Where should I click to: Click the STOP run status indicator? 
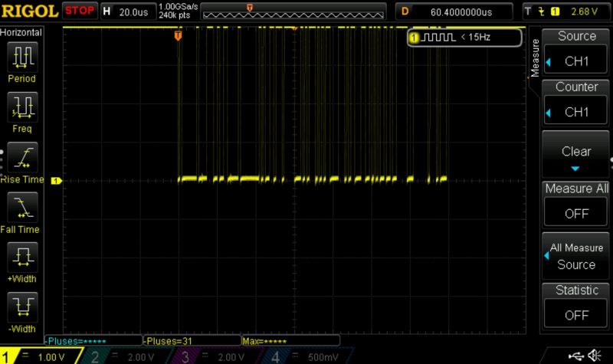[80, 11]
